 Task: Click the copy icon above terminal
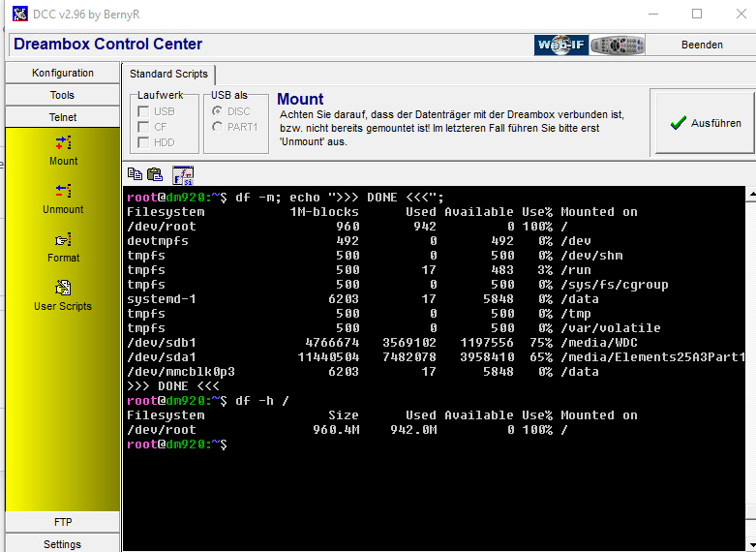135,174
